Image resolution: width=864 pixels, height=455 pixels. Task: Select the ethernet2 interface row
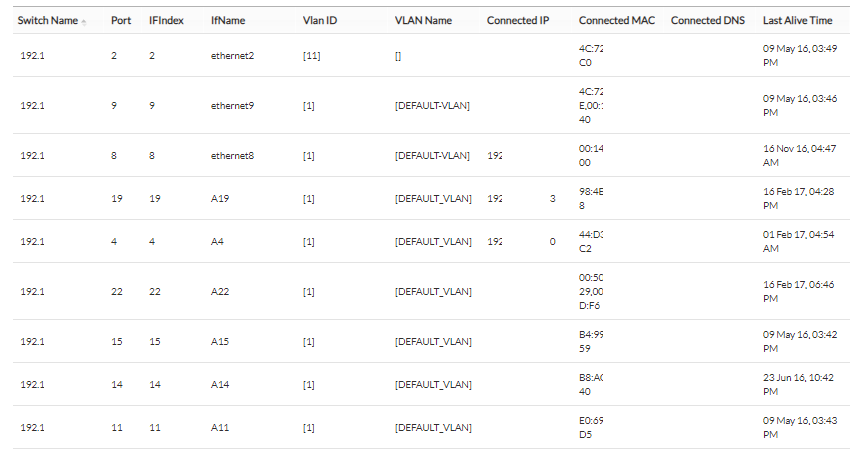[232, 56]
